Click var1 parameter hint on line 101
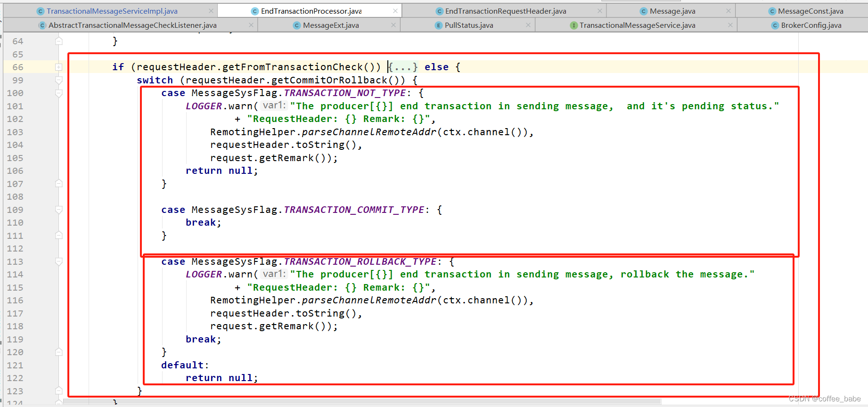The height and width of the screenshot is (407, 868). pos(274,106)
